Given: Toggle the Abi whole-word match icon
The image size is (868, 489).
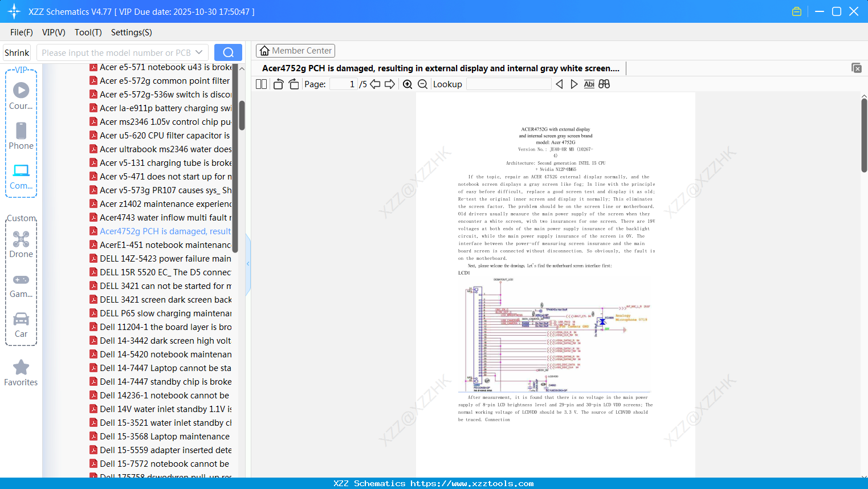Looking at the screenshot, I should (x=589, y=84).
